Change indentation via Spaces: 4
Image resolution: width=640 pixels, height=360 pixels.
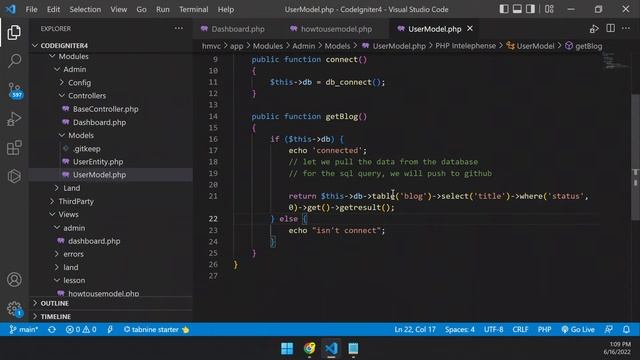460,329
